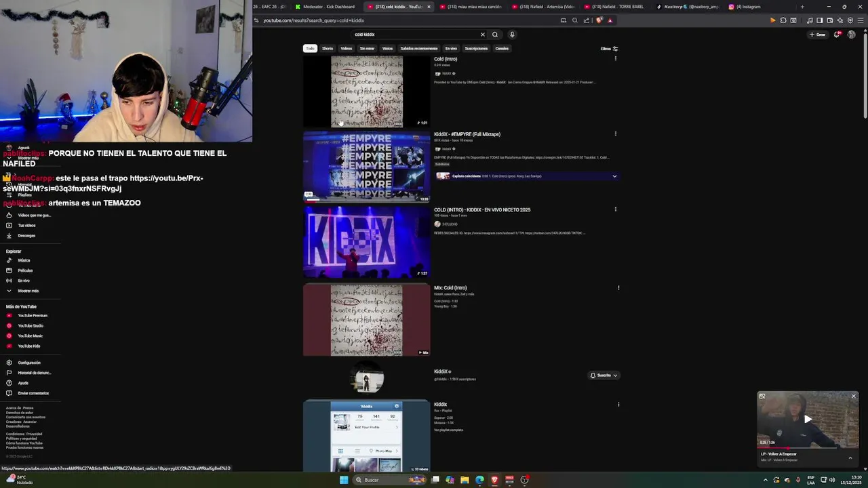This screenshot has width=868, height=488.
Task: Select the Shorts filter chip
Action: click(328, 49)
